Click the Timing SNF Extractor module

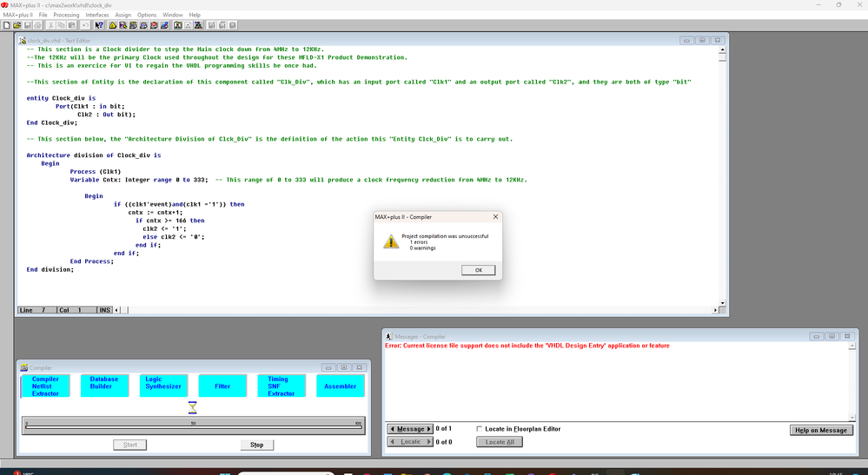[281, 386]
